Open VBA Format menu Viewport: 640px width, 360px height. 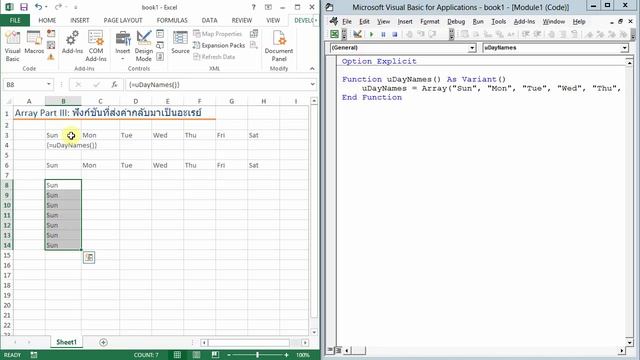click(x=430, y=22)
